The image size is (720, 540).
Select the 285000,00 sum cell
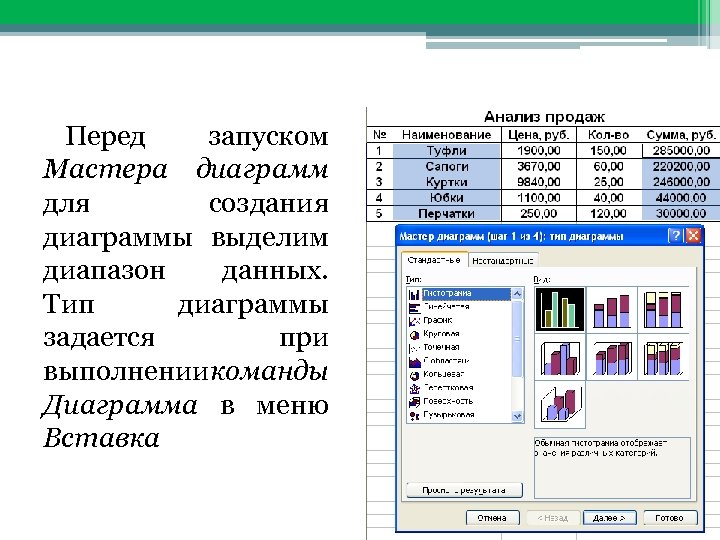681,151
